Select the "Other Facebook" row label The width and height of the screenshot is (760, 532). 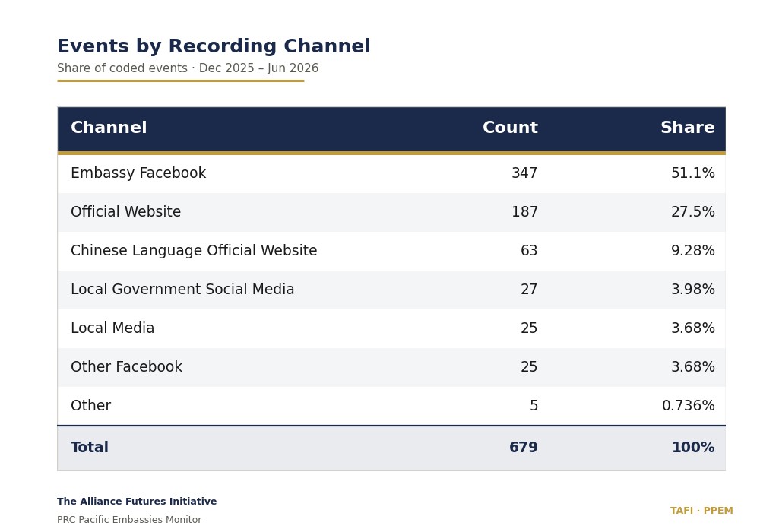click(126, 367)
